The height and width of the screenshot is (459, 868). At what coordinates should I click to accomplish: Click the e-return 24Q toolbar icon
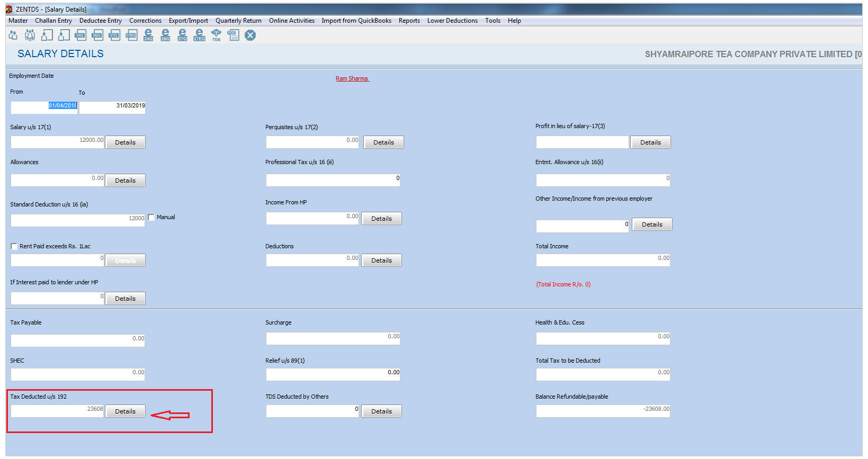148,35
